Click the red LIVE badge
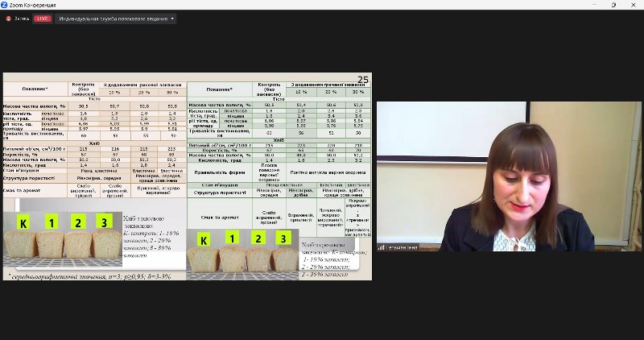644x340 pixels. coord(43,19)
